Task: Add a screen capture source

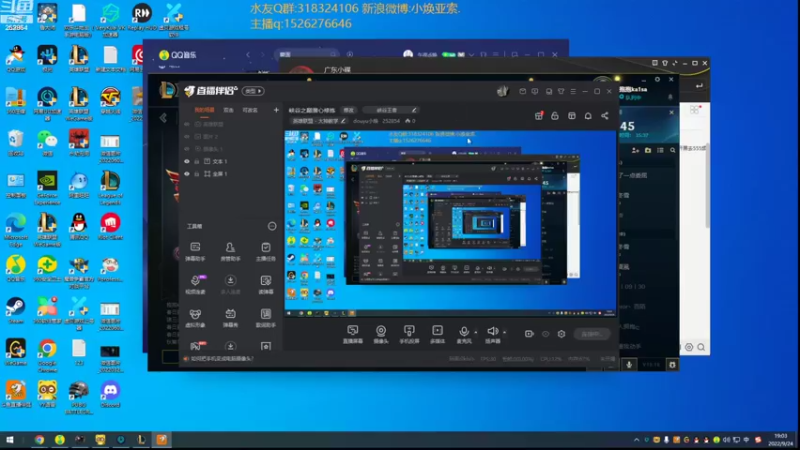Action: tap(353, 334)
